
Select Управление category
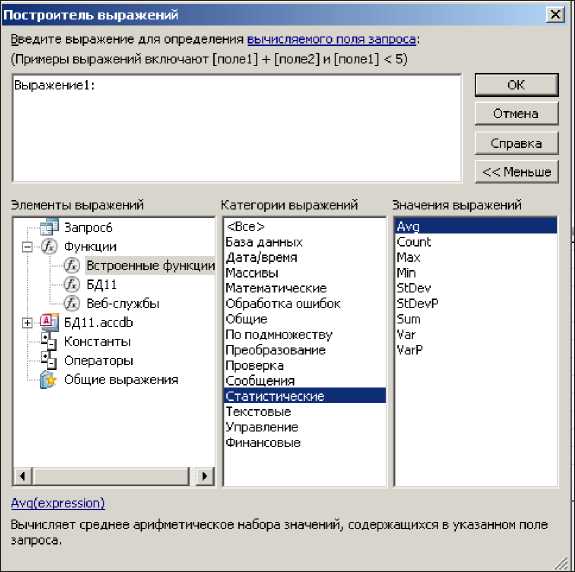(305, 427)
